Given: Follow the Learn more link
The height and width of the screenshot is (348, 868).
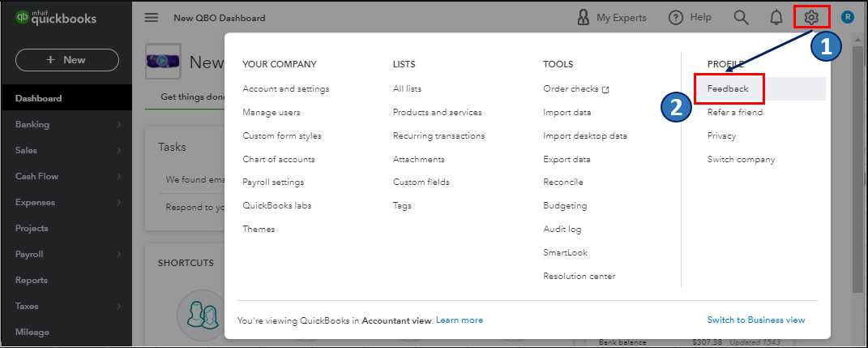Looking at the screenshot, I should [459, 320].
